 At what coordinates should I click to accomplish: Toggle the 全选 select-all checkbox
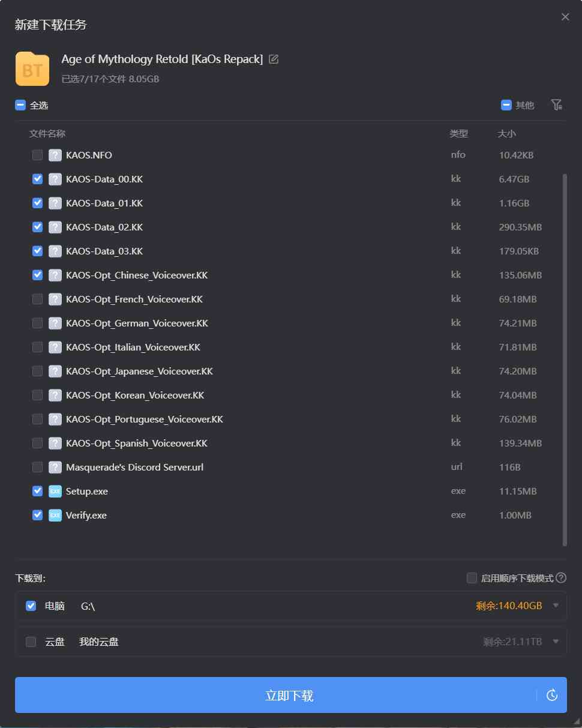click(20, 105)
